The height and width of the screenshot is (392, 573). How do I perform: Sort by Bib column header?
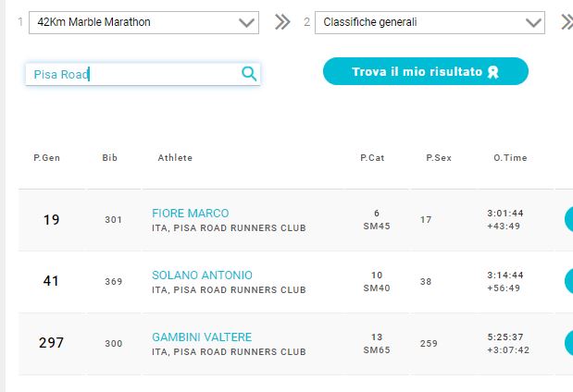pyautogui.click(x=109, y=158)
